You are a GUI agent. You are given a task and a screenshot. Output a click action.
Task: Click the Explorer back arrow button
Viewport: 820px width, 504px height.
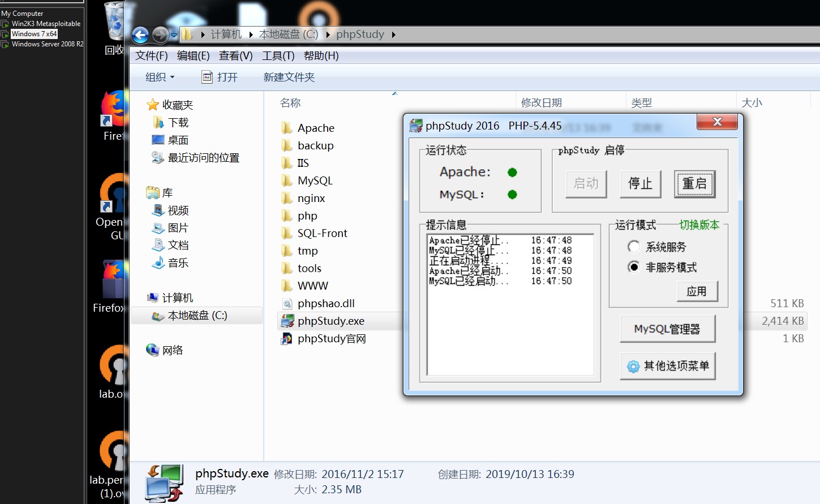coord(140,35)
